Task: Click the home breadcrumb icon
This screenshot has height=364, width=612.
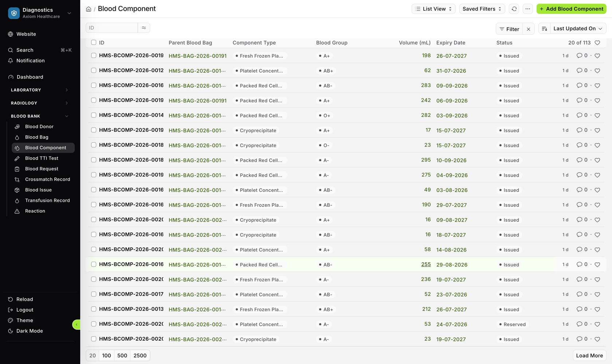Action: tap(89, 9)
